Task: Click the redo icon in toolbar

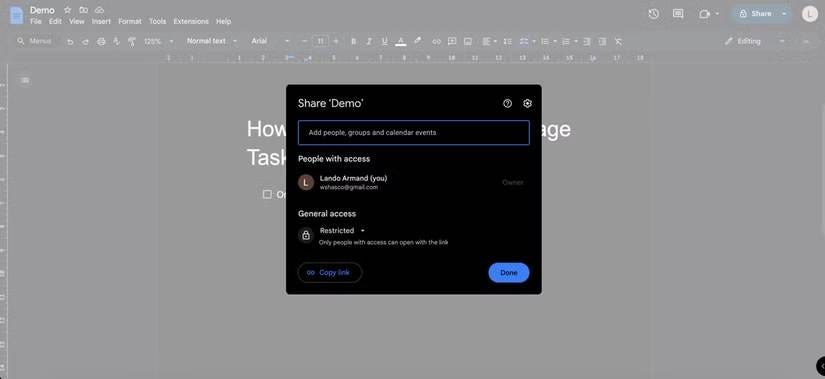Action: coord(85,42)
